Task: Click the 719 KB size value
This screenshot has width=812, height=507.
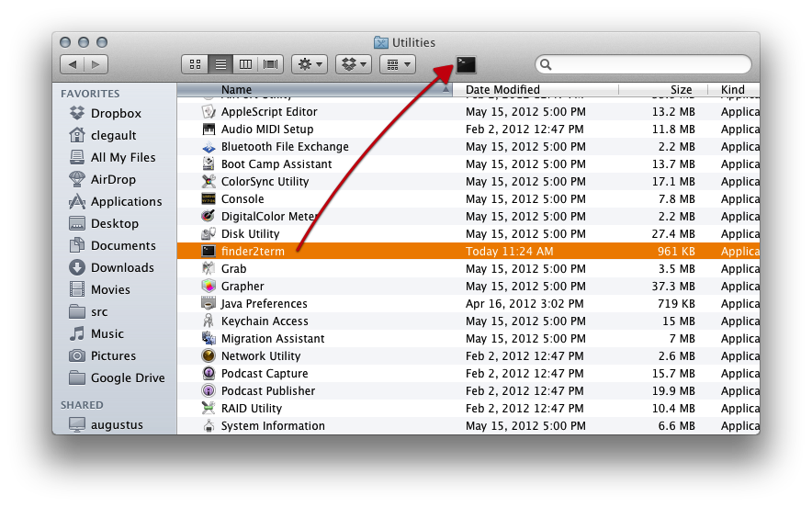Action: point(676,303)
